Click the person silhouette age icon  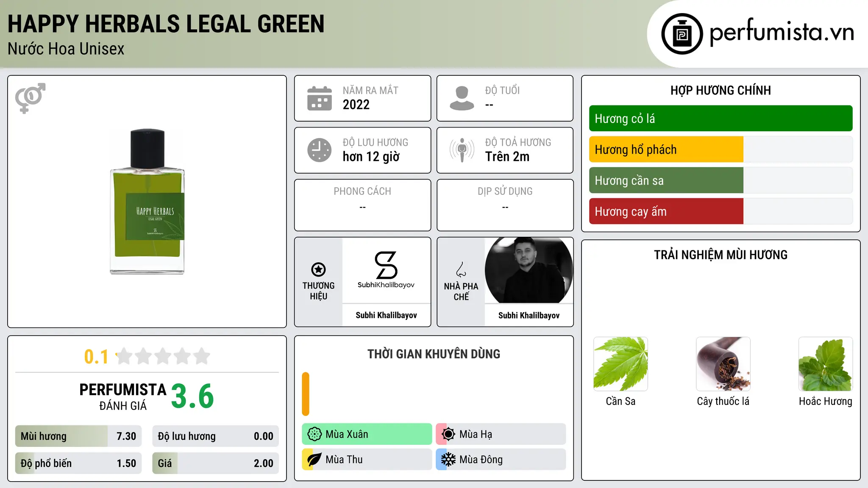click(x=462, y=98)
